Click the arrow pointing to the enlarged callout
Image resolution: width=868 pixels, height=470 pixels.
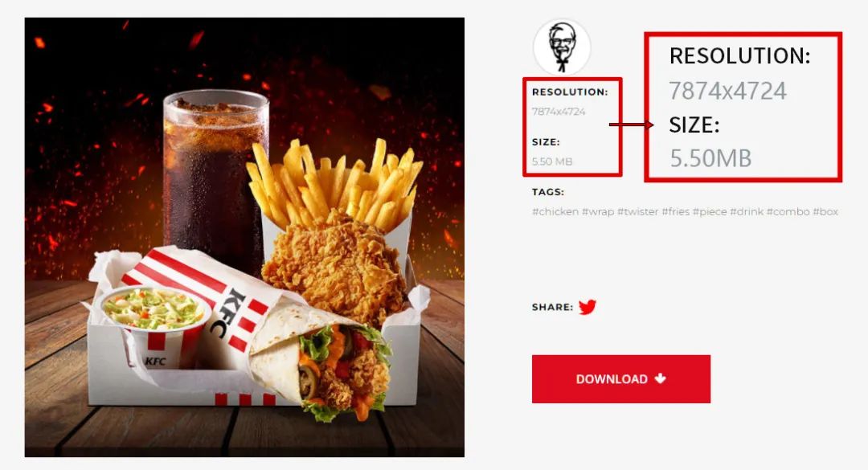(x=631, y=125)
